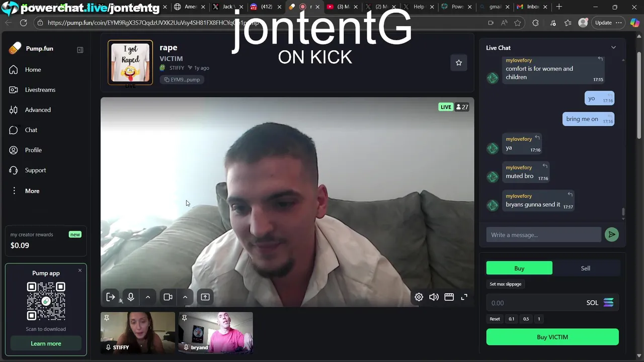Open Set max slippage
The height and width of the screenshot is (362, 644).
506,284
